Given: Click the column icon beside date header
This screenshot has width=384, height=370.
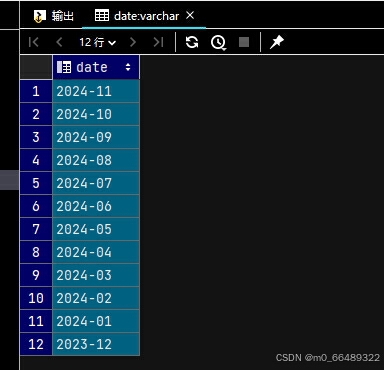Looking at the screenshot, I should tap(64, 67).
